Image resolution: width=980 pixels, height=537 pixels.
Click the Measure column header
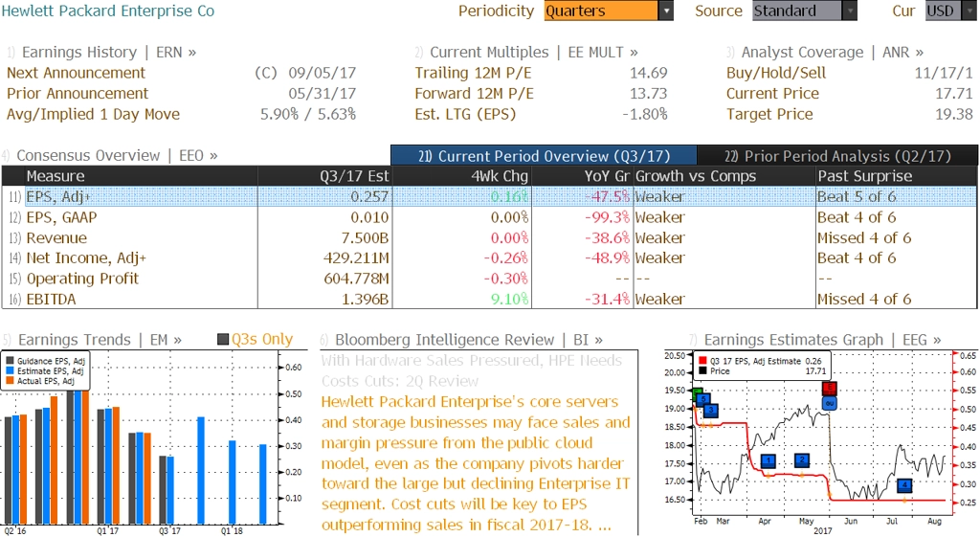click(x=141, y=176)
